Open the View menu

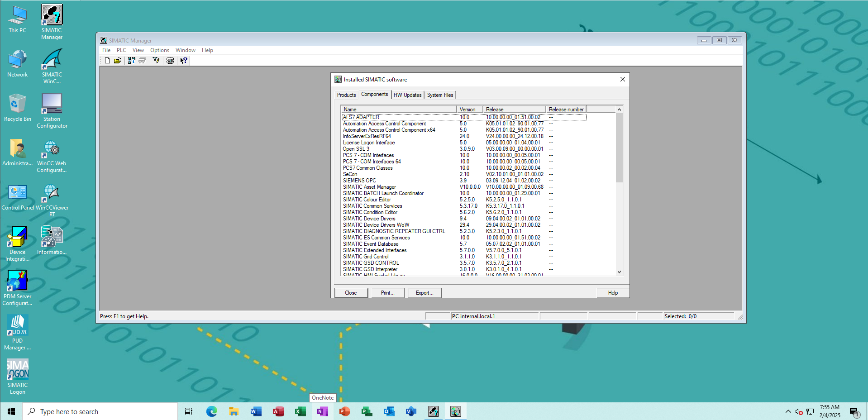[138, 50]
